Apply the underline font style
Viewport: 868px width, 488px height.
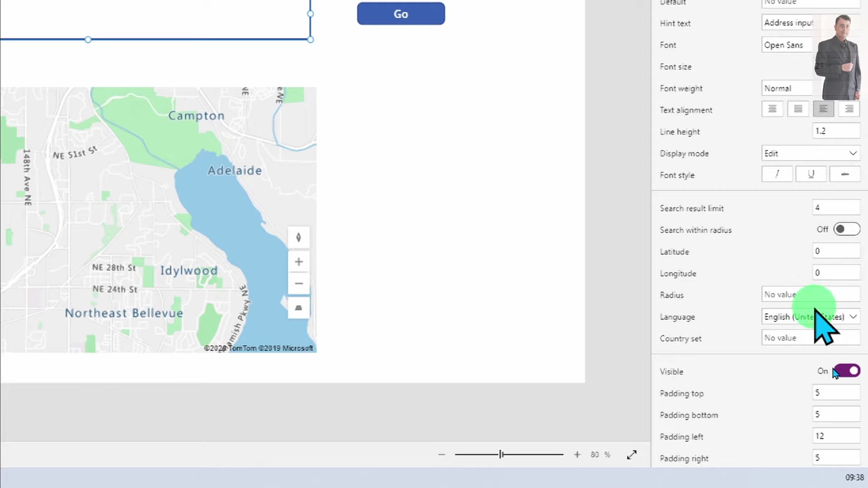pyautogui.click(x=811, y=174)
